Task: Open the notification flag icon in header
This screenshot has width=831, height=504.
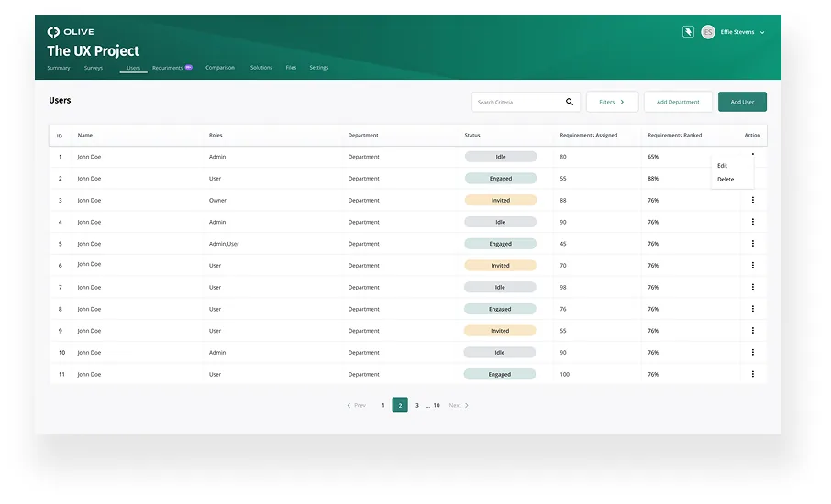Action: click(688, 32)
